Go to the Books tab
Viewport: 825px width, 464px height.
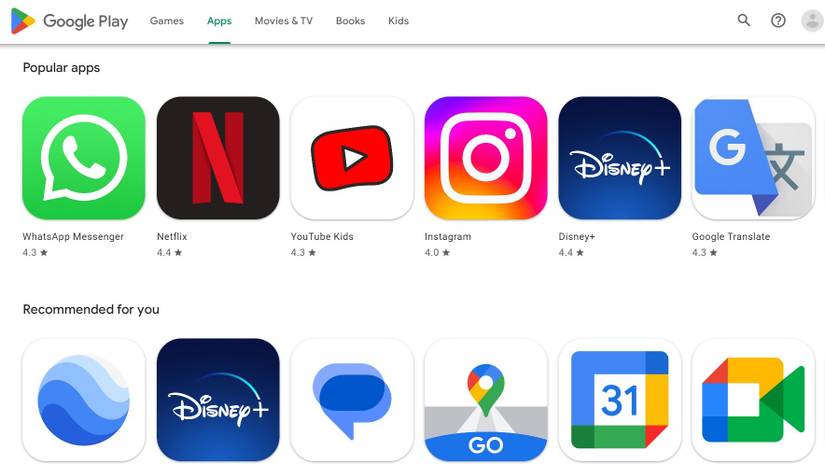click(350, 21)
